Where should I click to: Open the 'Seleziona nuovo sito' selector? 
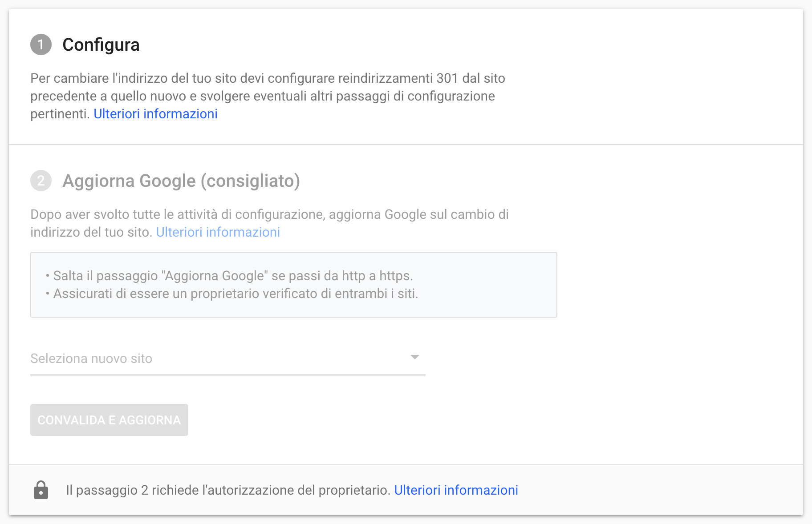228,359
